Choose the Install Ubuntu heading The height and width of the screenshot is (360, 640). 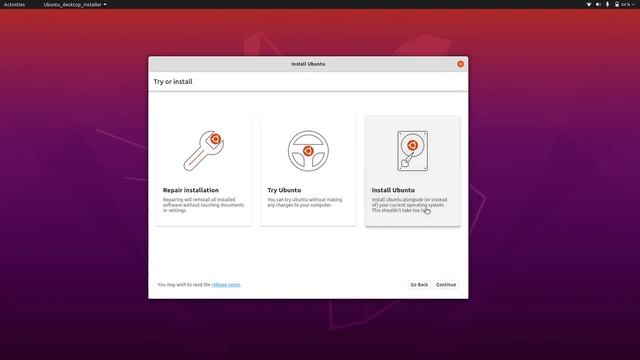tap(393, 190)
